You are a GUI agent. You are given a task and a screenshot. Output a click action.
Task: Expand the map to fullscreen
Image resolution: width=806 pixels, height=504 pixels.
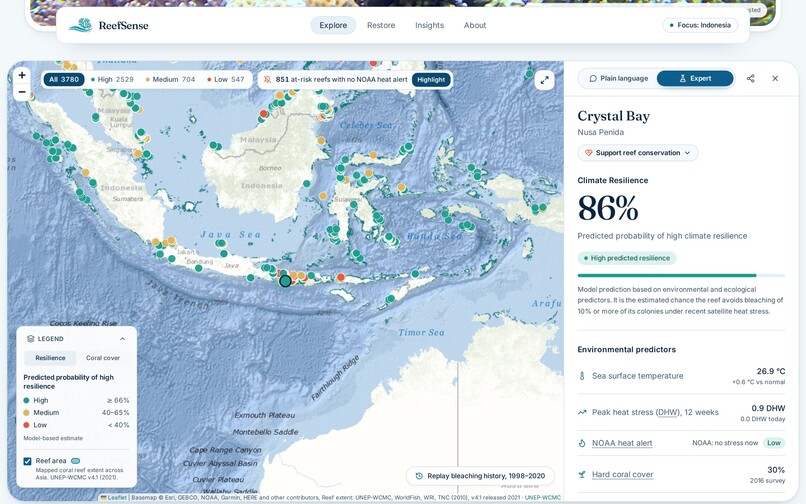[x=544, y=80]
